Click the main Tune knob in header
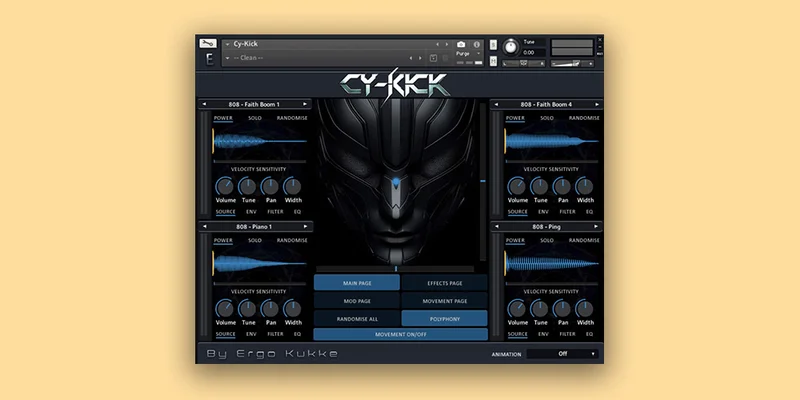 pyautogui.click(x=510, y=47)
